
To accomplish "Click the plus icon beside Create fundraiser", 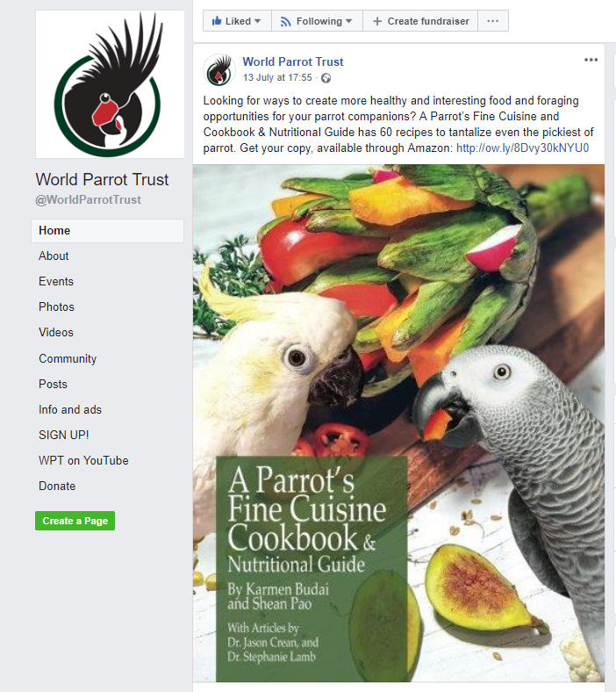I will tap(377, 21).
